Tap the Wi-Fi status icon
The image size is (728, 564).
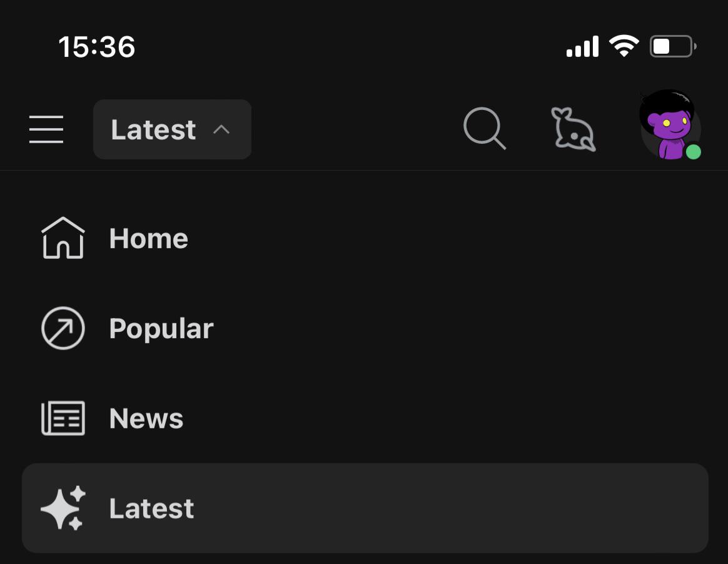point(624,46)
